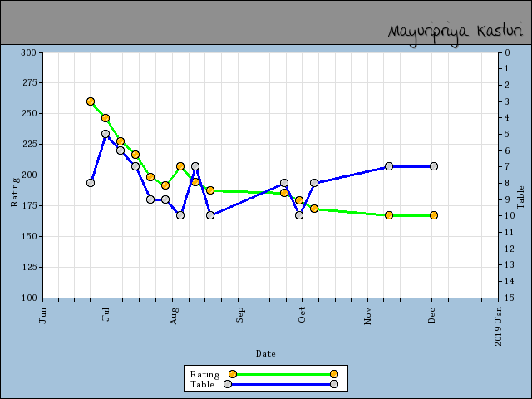Click the earliest orange Rating point near 260
This screenshot has height=399, width=532.
pyautogui.click(x=91, y=101)
